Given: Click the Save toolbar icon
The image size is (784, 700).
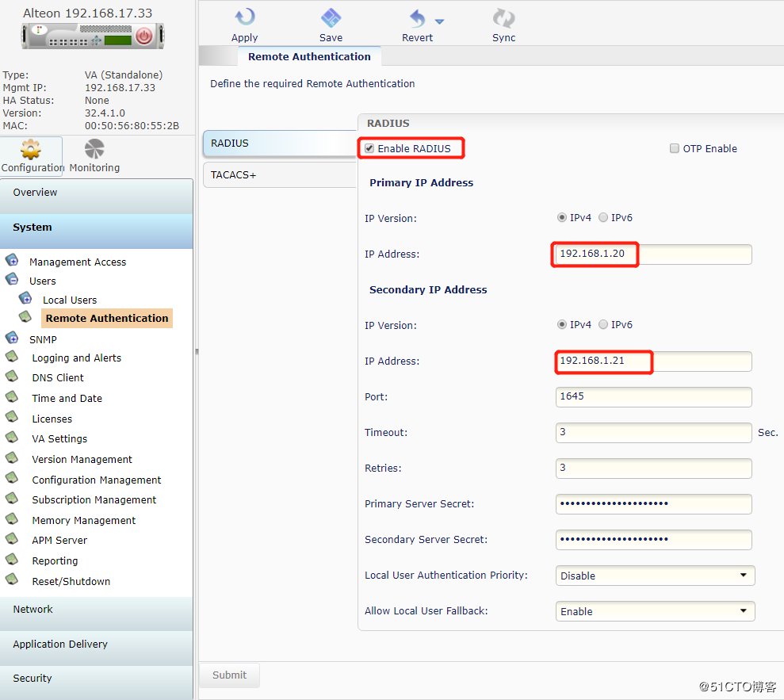Looking at the screenshot, I should pos(331,17).
